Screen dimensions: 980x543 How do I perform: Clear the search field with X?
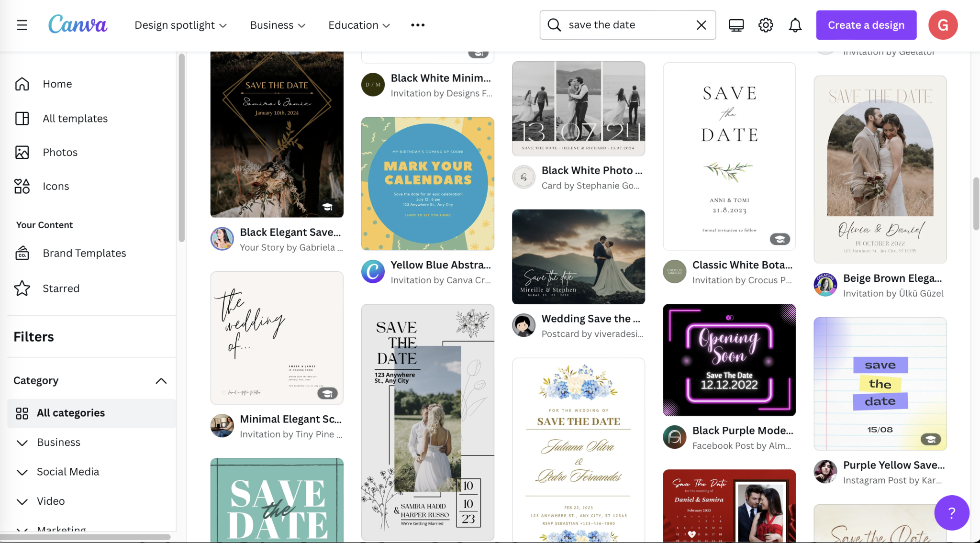pos(701,25)
